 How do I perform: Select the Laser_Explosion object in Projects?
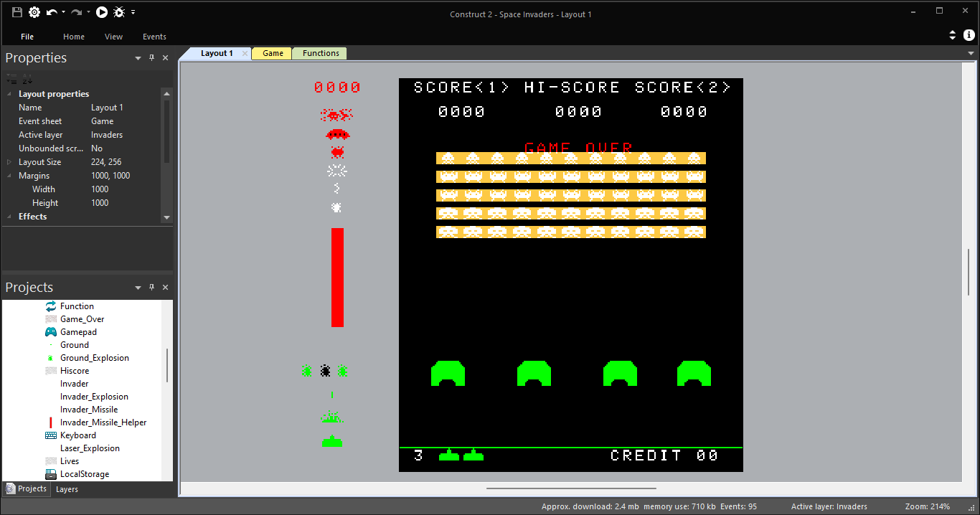(90, 448)
